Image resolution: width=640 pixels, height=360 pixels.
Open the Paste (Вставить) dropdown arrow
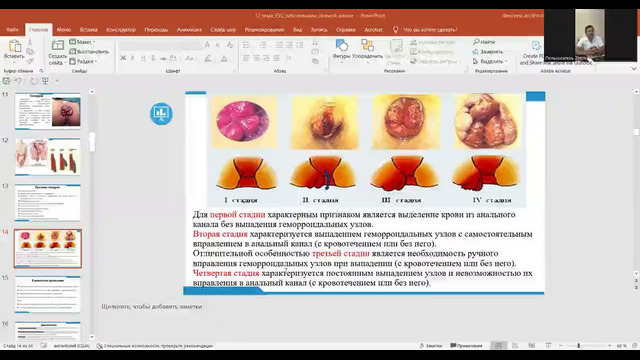(x=15, y=62)
